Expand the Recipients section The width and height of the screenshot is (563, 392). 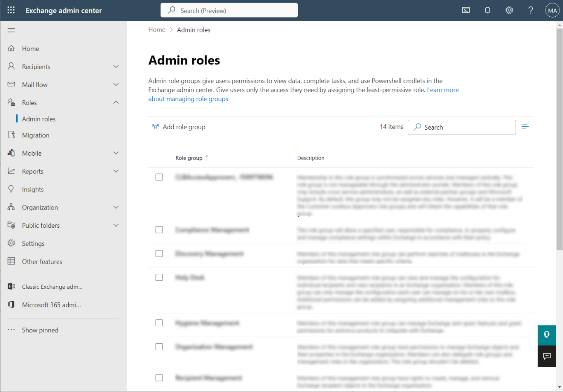(x=116, y=66)
